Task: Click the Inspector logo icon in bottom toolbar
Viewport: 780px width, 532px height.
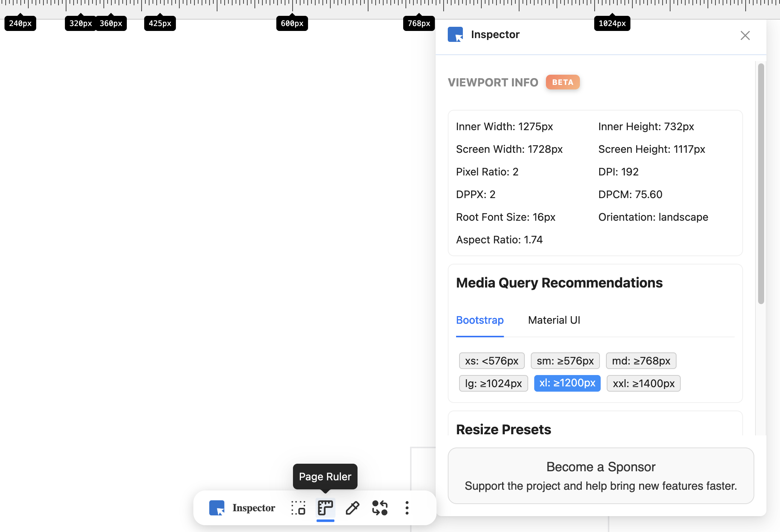Action: pyautogui.click(x=217, y=508)
